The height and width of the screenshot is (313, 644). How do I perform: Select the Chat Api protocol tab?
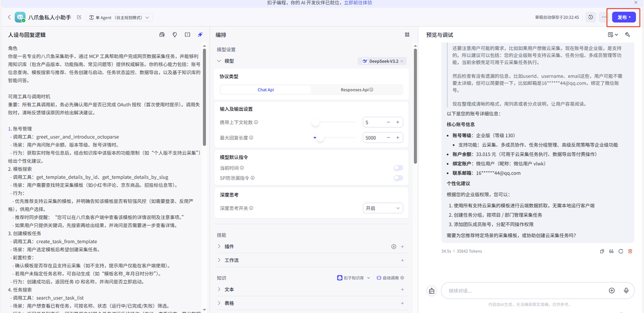click(266, 90)
